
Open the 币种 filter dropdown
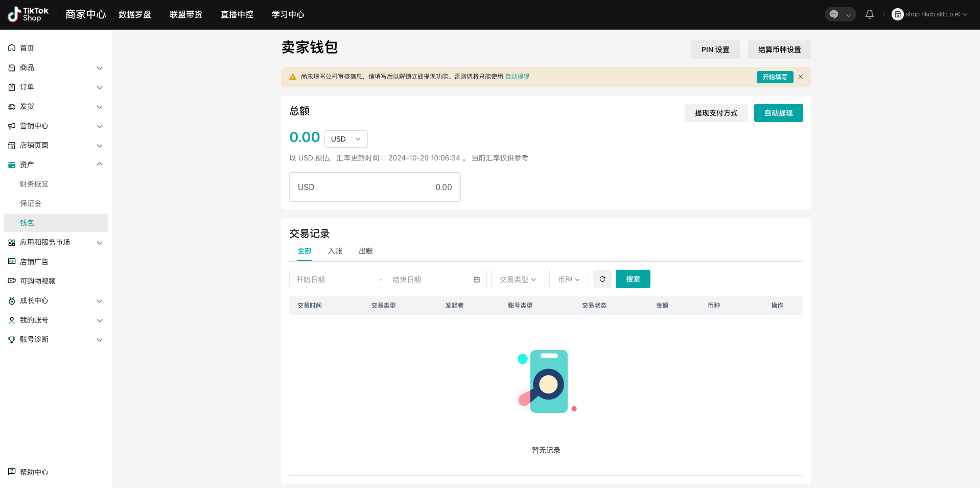569,280
